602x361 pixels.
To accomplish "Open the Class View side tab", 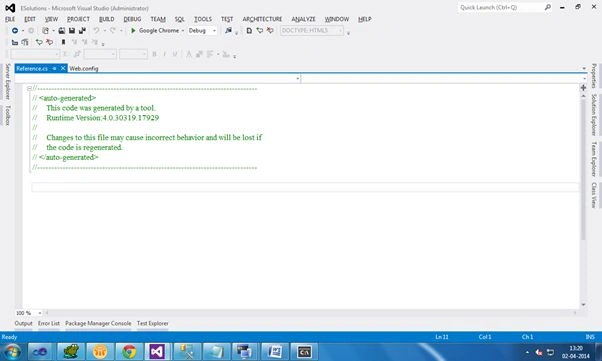I will (x=594, y=195).
